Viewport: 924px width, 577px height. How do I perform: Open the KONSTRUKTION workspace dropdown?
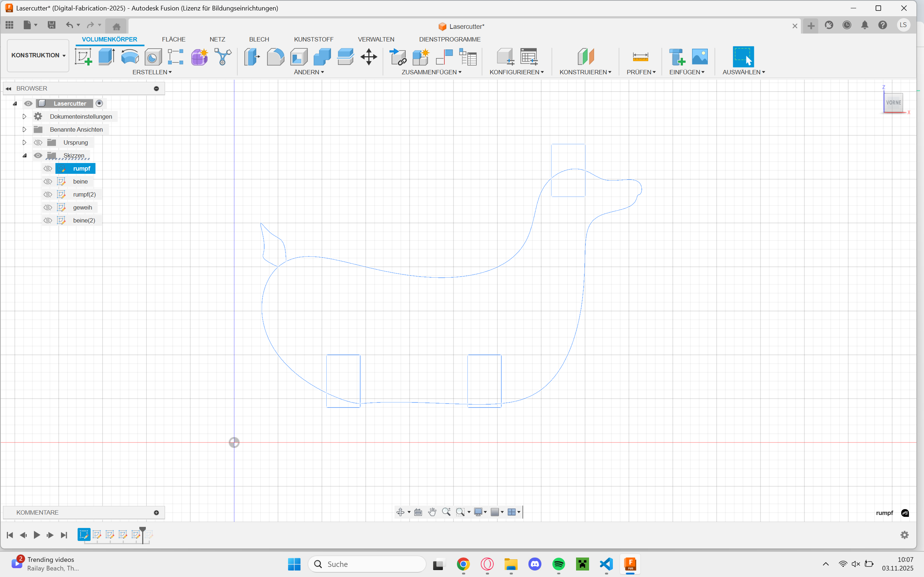(x=38, y=55)
